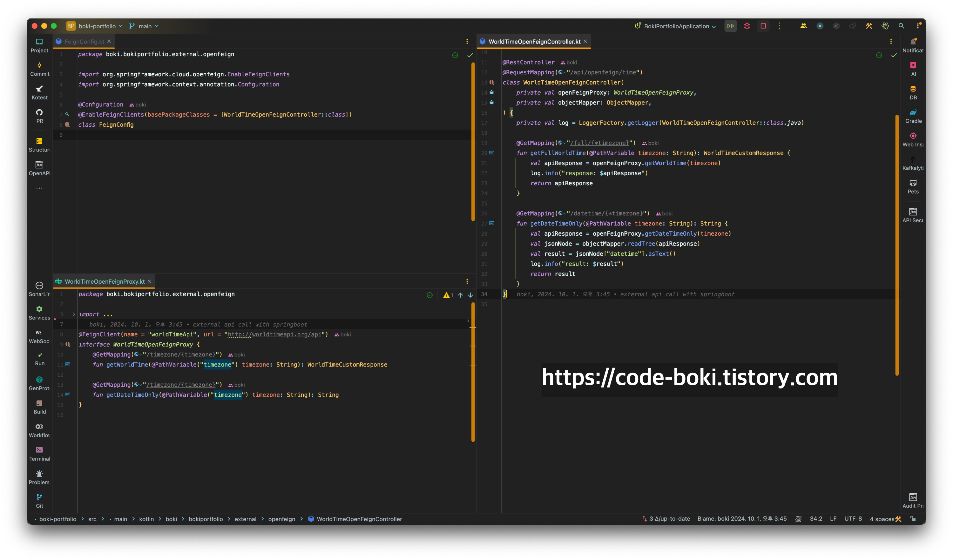Click the Debug bug icon

747,26
